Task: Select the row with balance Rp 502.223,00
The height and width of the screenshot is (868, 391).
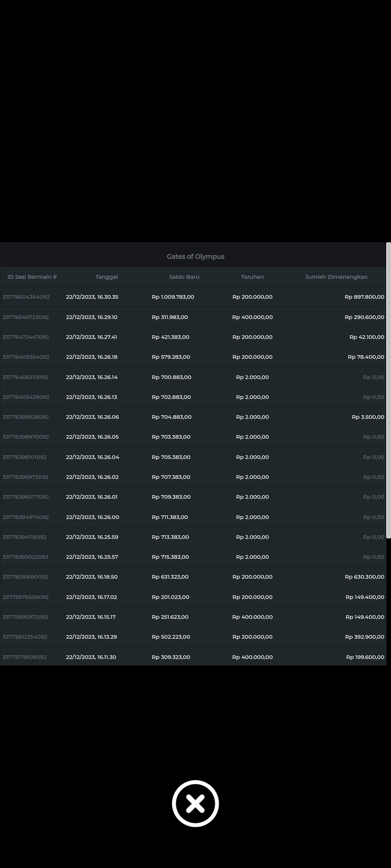Action: coord(171,637)
